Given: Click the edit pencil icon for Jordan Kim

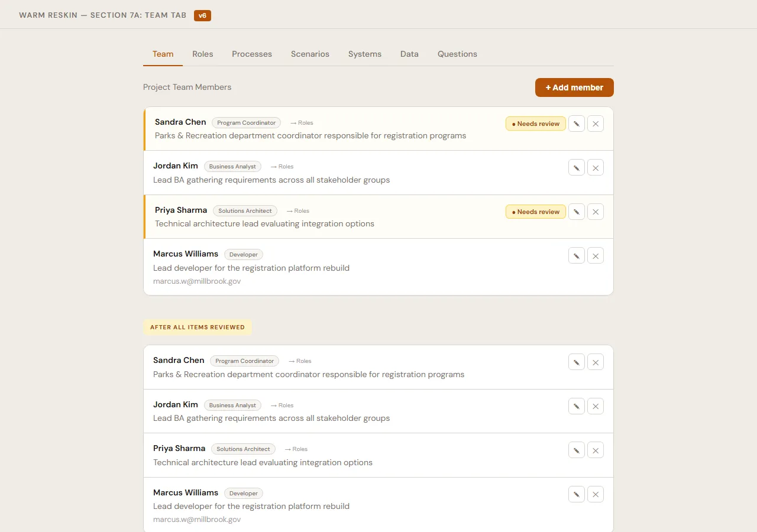Looking at the screenshot, I should point(576,167).
